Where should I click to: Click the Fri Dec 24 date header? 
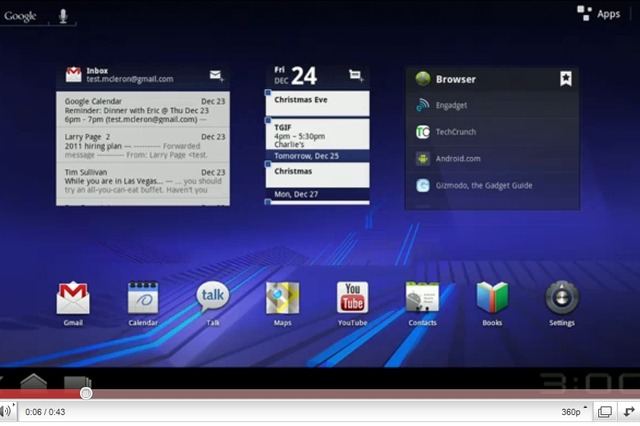click(x=296, y=75)
